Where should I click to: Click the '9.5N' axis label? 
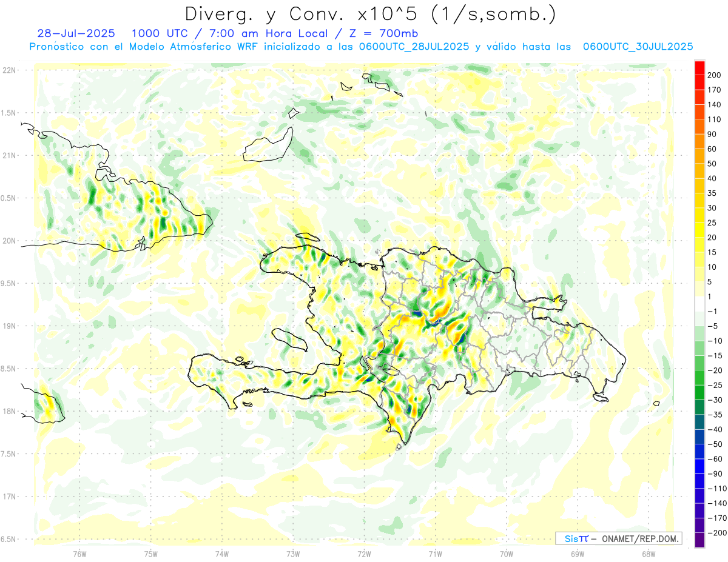tap(9, 284)
